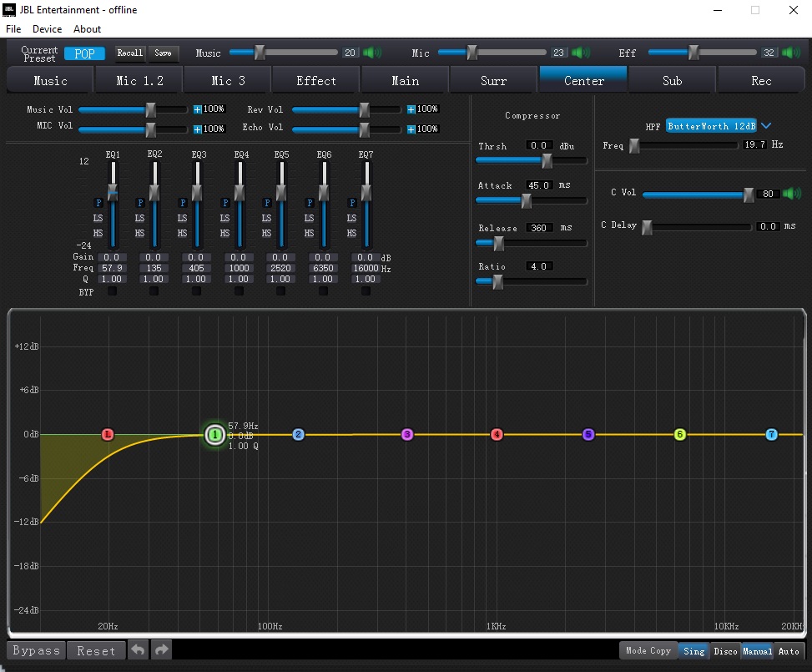Click the EQ5 Freq value field
Image resolution: width=812 pixels, height=672 pixels.
click(x=281, y=269)
